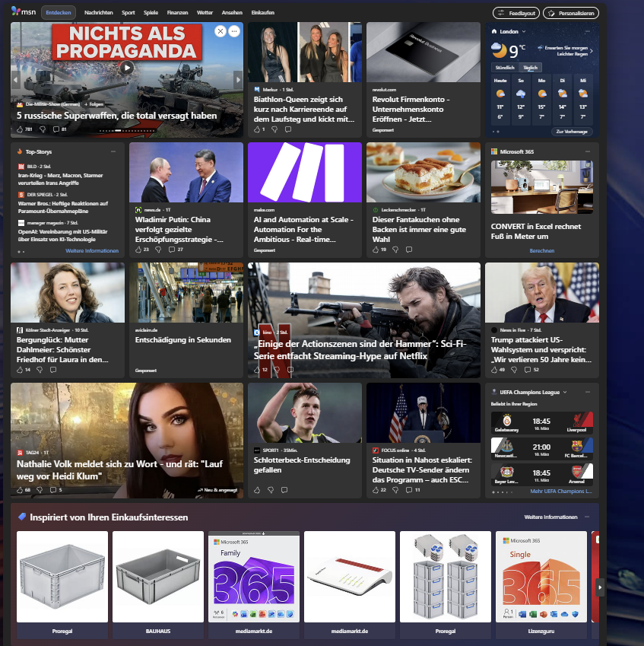Comment on the Bergunglück Dahlmeier article
The image size is (644, 646).
point(53,370)
